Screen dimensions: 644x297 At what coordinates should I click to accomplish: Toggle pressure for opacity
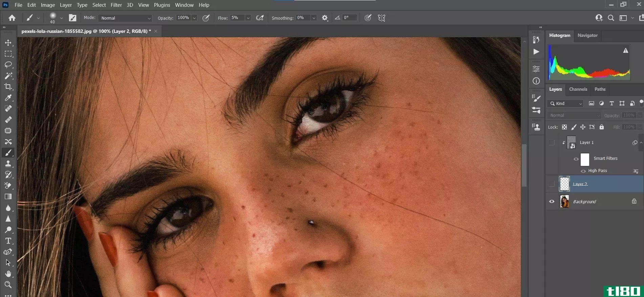(206, 18)
